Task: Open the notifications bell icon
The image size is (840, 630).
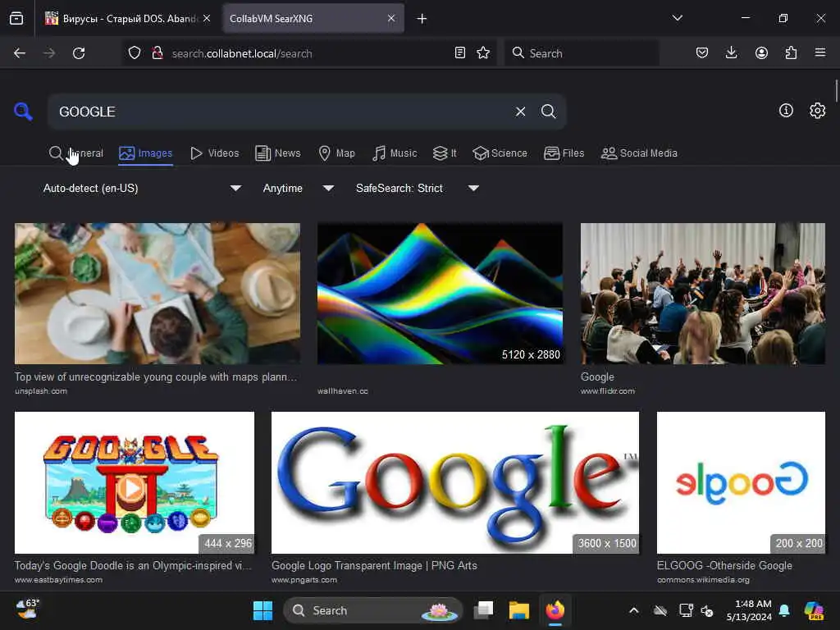Action: [x=784, y=610]
